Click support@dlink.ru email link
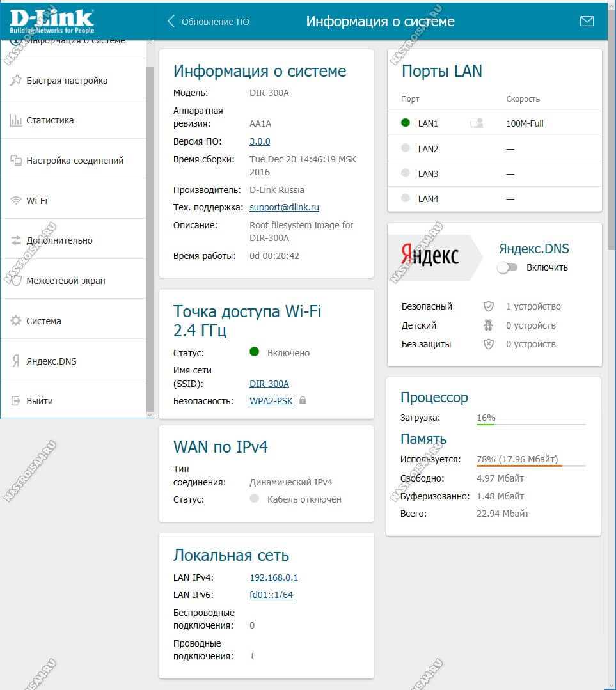This screenshot has width=616, height=690. 284,207
